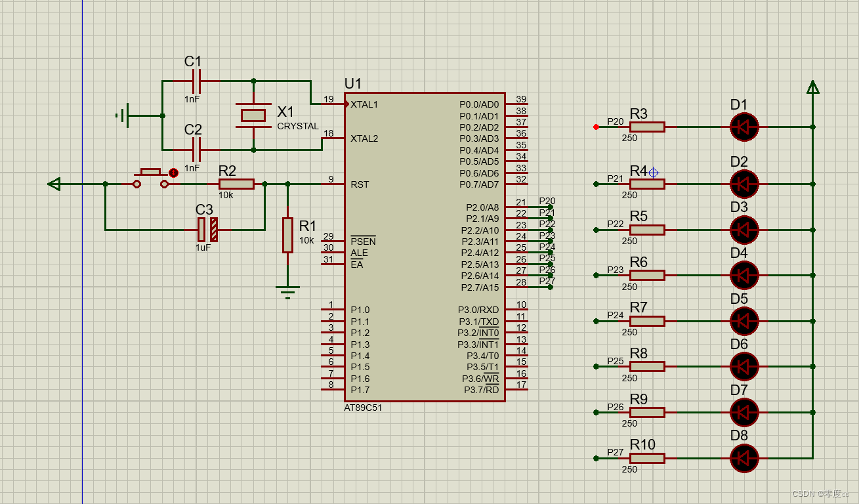Select the power terminal above the LEDs
Image resolution: width=859 pixels, height=504 pixels.
(x=813, y=87)
